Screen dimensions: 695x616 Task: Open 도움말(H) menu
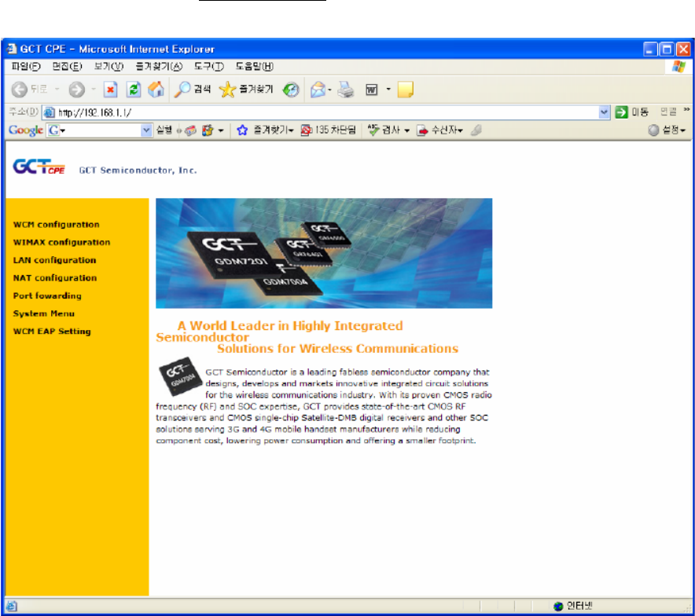tap(254, 67)
